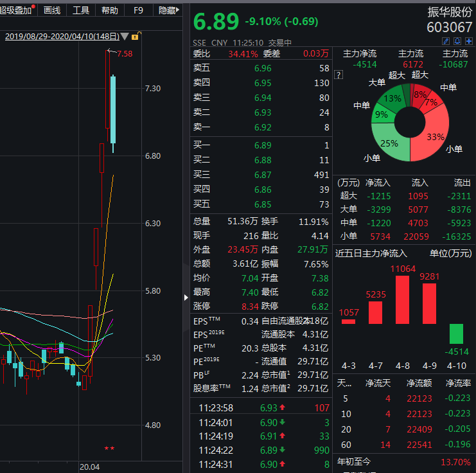476x473 pixels.
Task: Click the 11064 bar for 4-8
Action: [x=403, y=299]
